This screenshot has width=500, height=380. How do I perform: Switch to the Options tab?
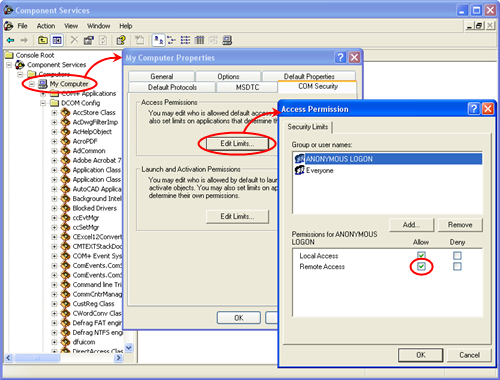pos(228,76)
